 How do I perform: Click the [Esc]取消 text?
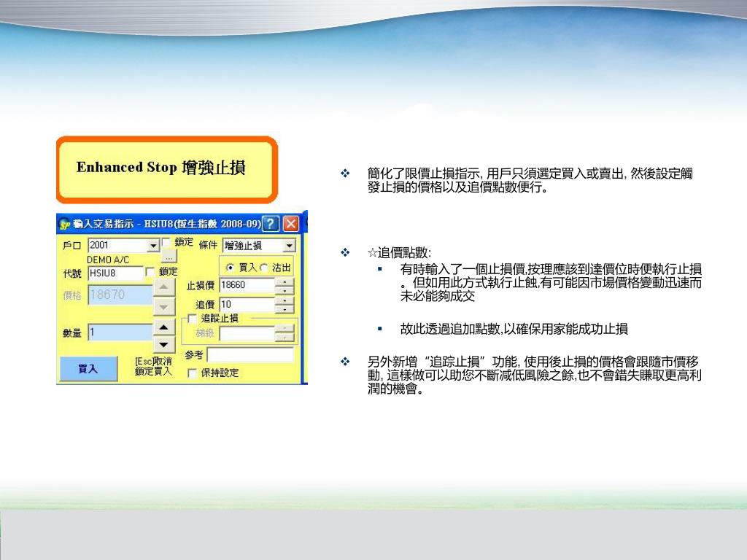click(x=153, y=362)
